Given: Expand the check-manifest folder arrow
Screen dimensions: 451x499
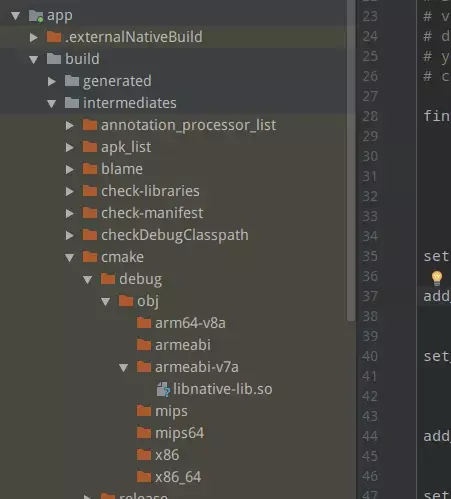Looking at the screenshot, I should click(x=69, y=214).
